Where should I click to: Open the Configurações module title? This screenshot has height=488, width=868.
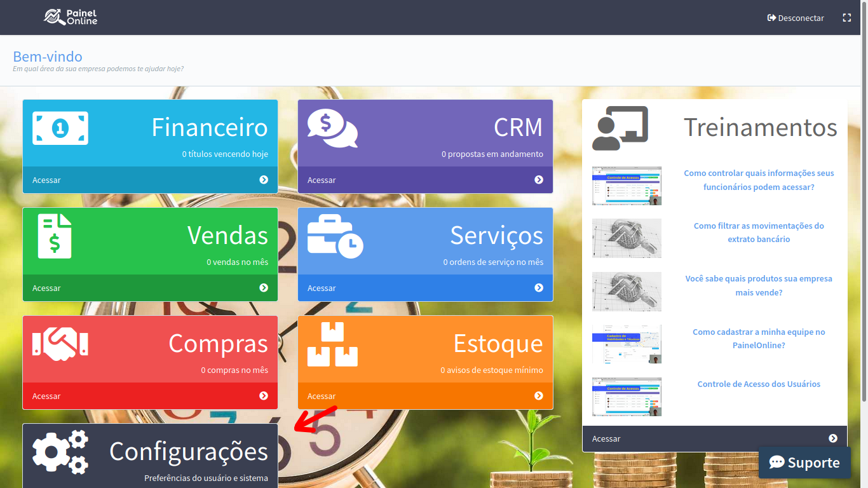189,452
